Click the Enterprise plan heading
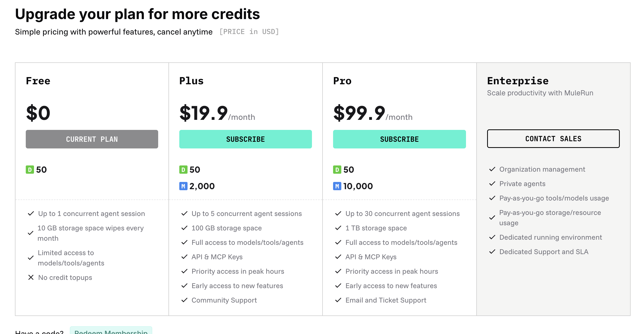This screenshot has height=334, width=644. [x=518, y=81]
